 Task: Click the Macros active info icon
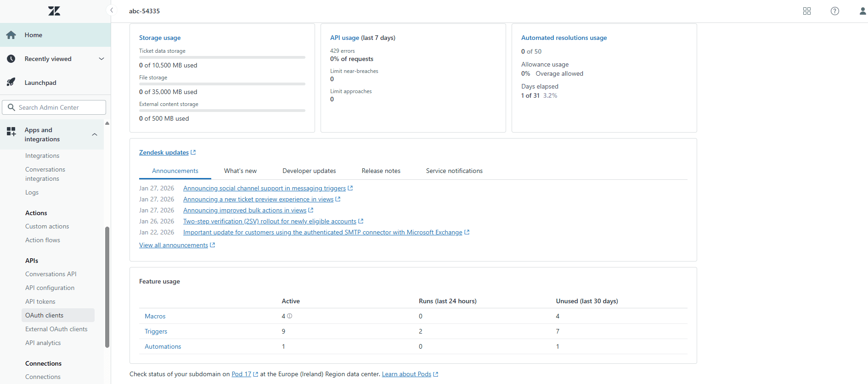289,316
